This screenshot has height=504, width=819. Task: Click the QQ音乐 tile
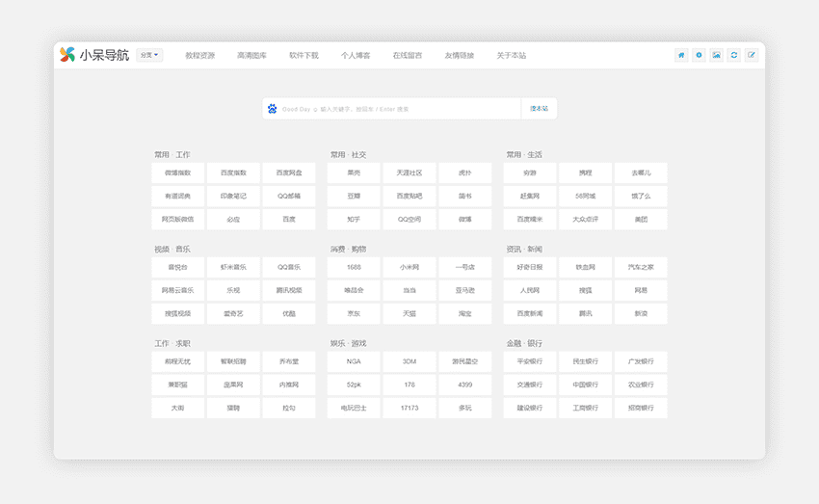[289, 267]
